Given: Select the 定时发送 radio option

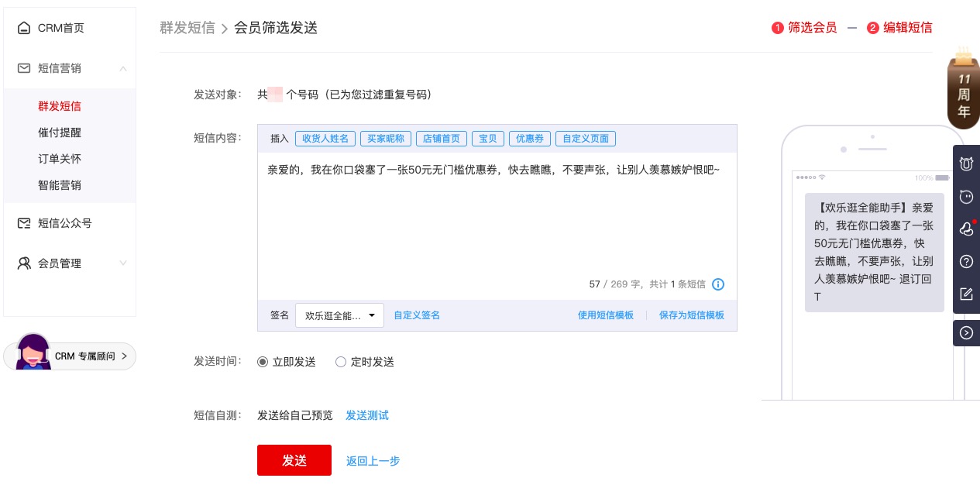Looking at the screenshot, I should [x=341, y=362].
